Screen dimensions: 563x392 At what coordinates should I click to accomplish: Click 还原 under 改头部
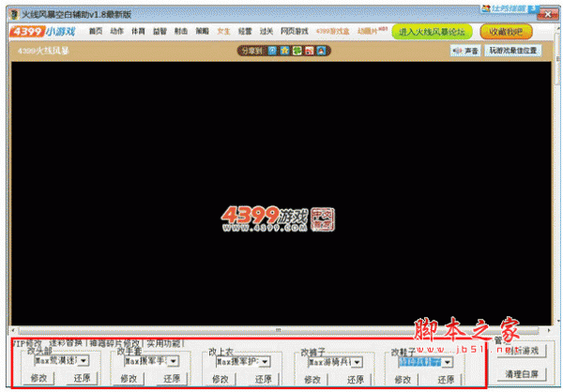(82, 378)
